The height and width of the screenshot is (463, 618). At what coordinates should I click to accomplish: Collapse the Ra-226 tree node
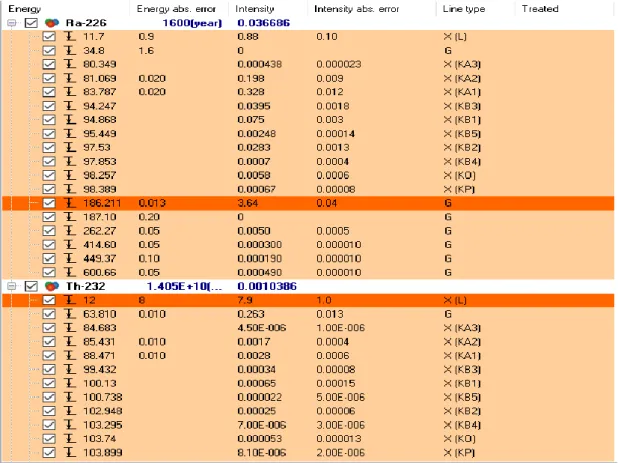coord(12,23)
